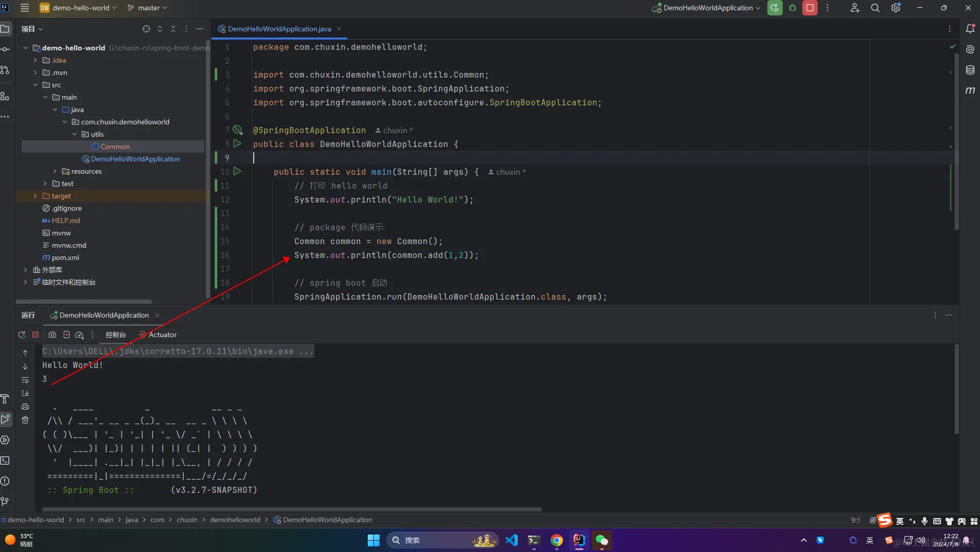Click Expand All icon in project panel

(160, 29)
